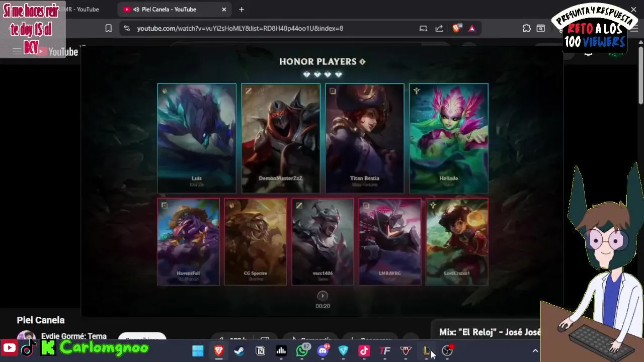Click the 00:20 countdown timer text
The height and width of the screenshot is (362, 644).
point(323,306)
